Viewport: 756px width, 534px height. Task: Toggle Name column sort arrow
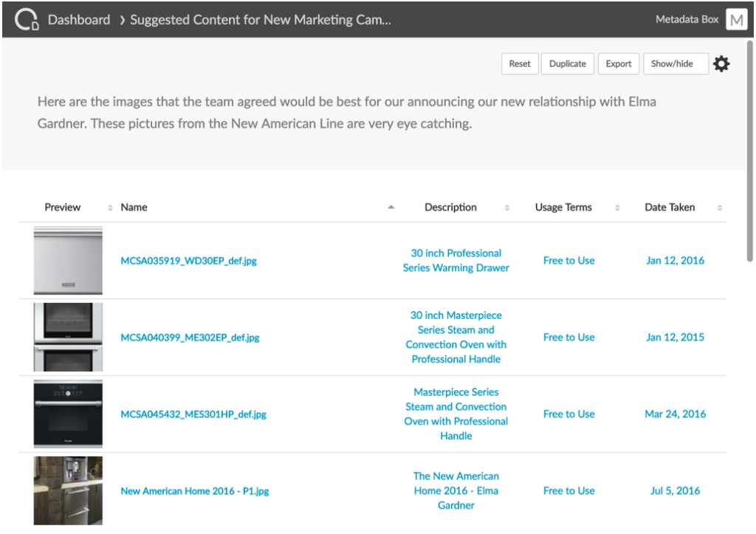tap(391, 208)
